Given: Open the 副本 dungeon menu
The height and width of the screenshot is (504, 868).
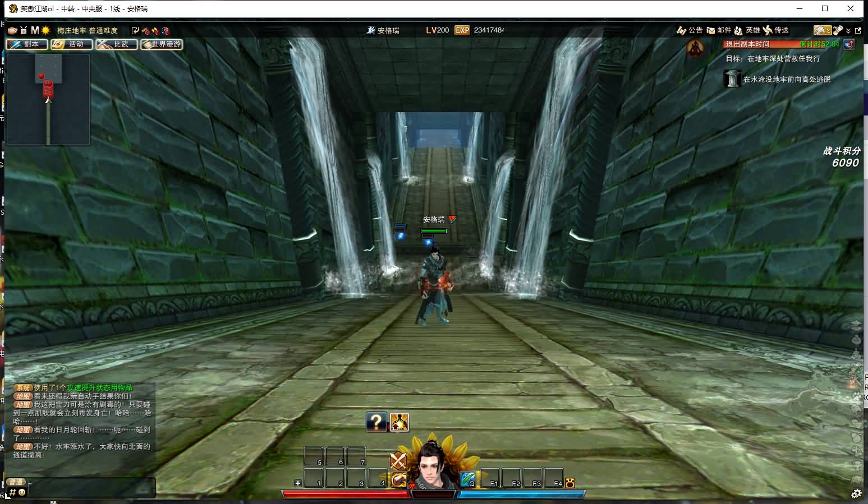Looking at the screenshot, I should pos(26,44).
